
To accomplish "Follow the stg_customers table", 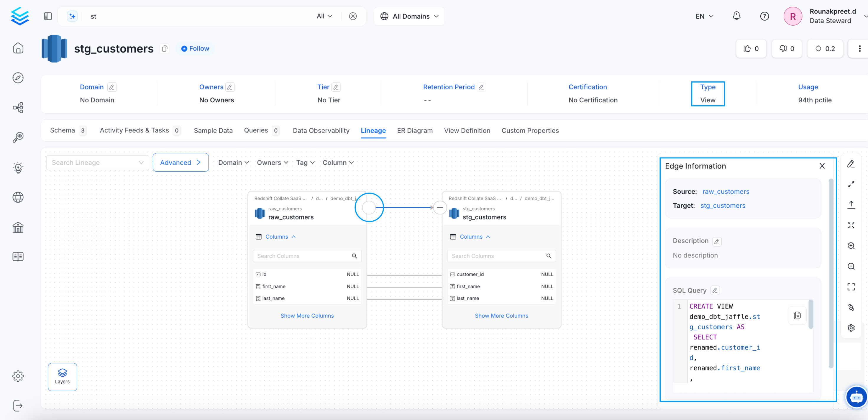I will pos(196,48).
